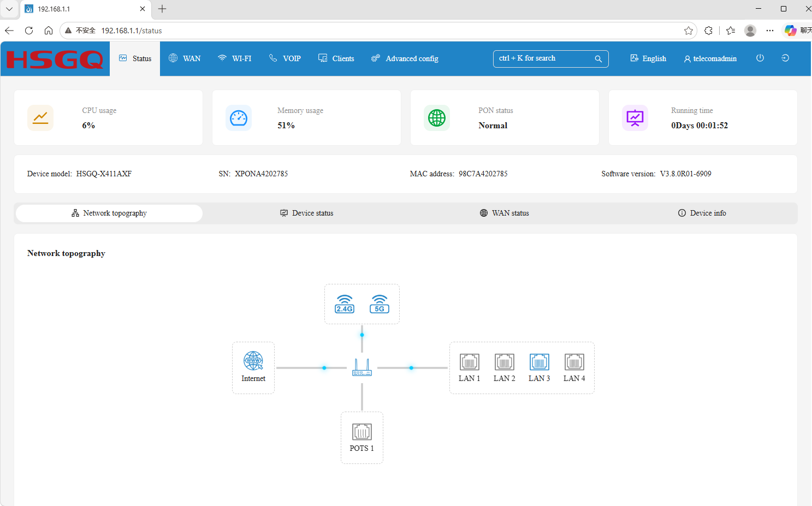
Task: Open the Status menu tab
Action: [135, 58]
